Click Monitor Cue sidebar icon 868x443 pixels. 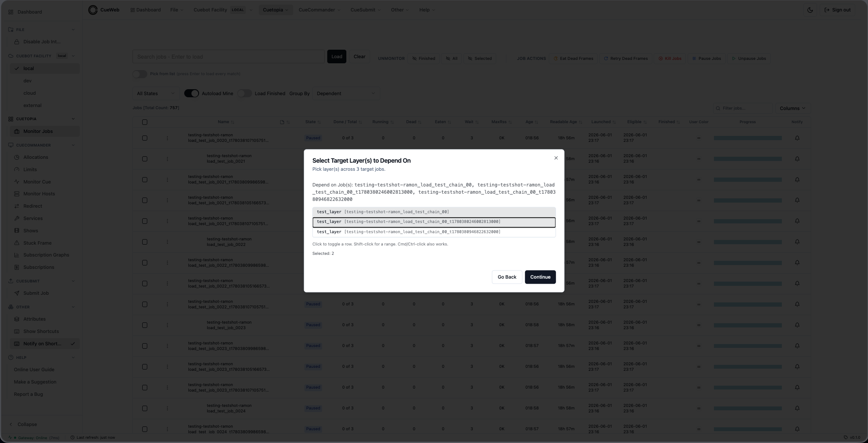[17, 182]
